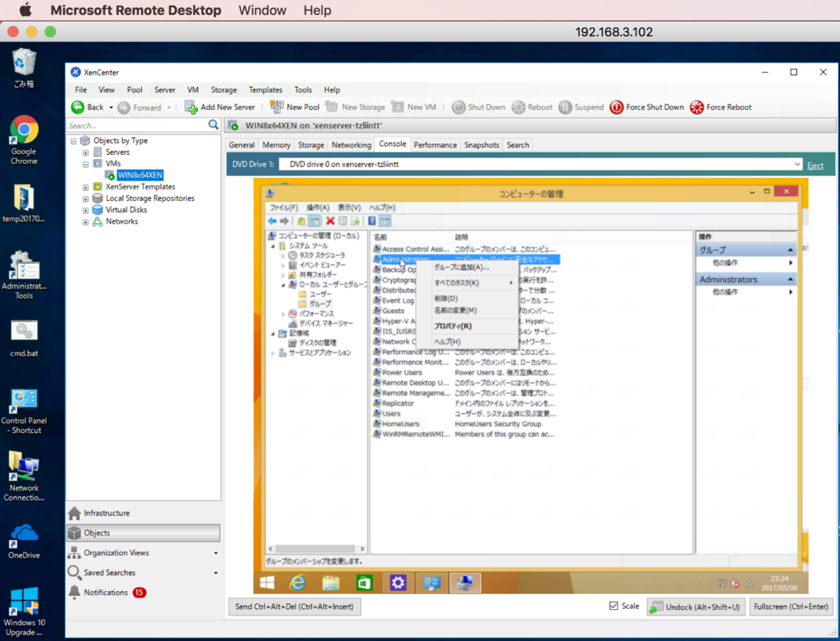Open Notifications panel
840x641 pixels.
point(143,593)
